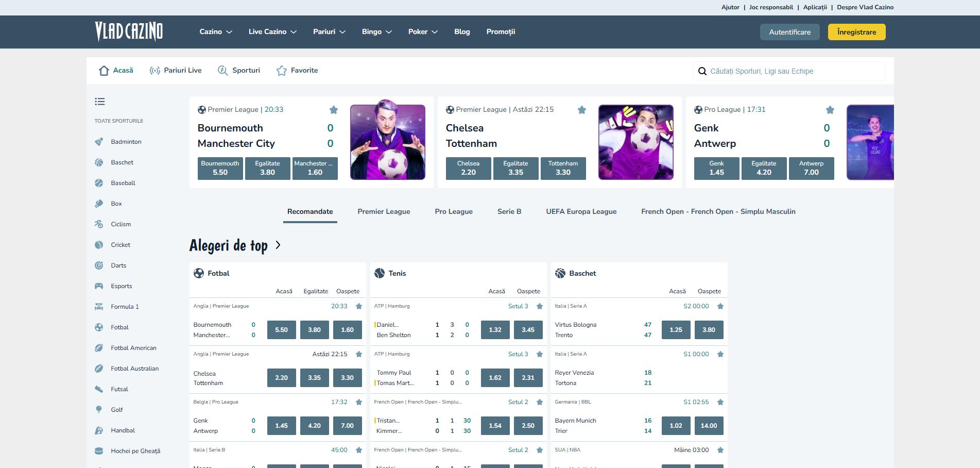The width and height of the screenshot is (980, 468).
Task: Select Manchester City 1.60 featured odds
Action: [x=315, y=169]
